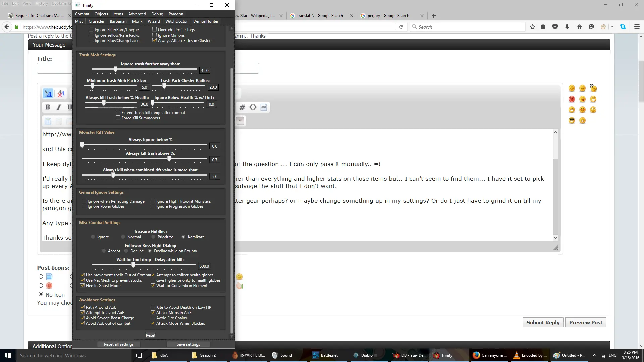This screenshot has height=362, width=644.
Task: Click the Firefox back arrow button
Action: point(7,27)
